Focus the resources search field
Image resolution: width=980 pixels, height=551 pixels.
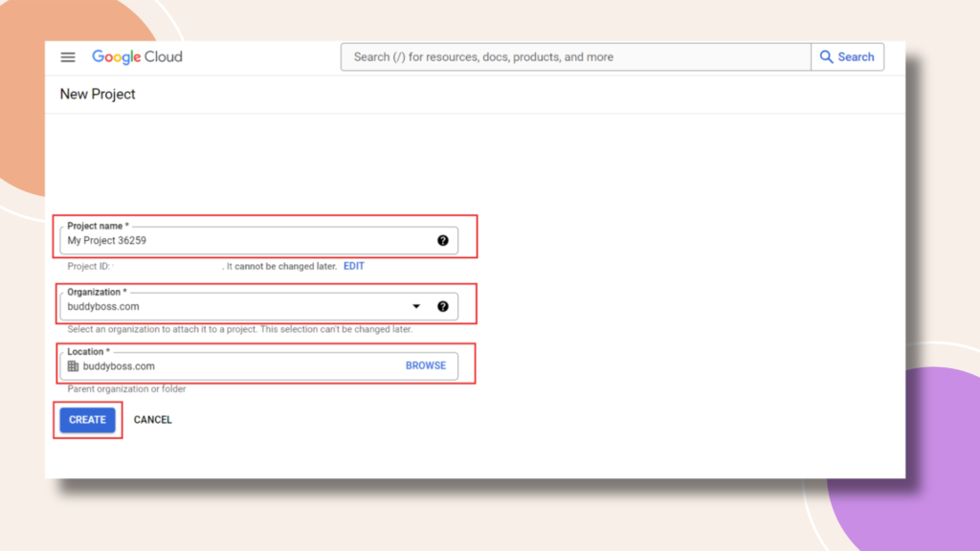pos(575,56)
